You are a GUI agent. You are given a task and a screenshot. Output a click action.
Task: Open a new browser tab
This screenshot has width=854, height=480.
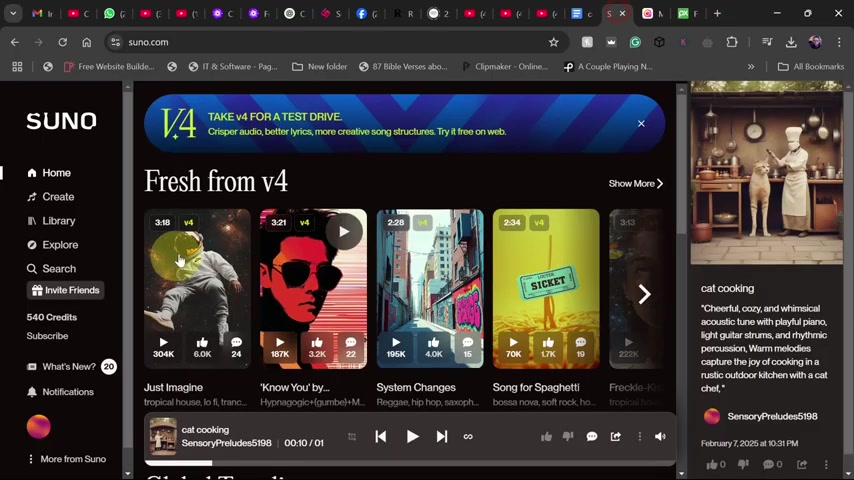pyautogui.click(x=717, y=14)
